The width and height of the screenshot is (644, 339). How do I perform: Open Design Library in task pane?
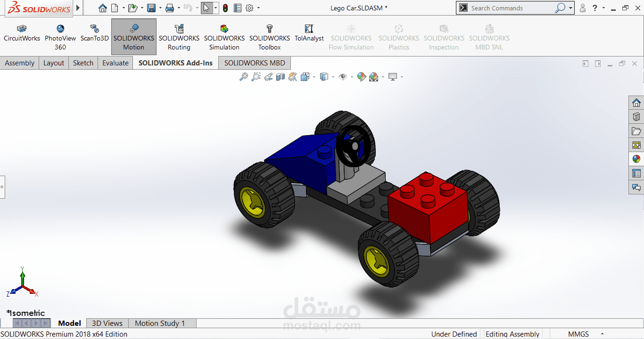[636, 117]
